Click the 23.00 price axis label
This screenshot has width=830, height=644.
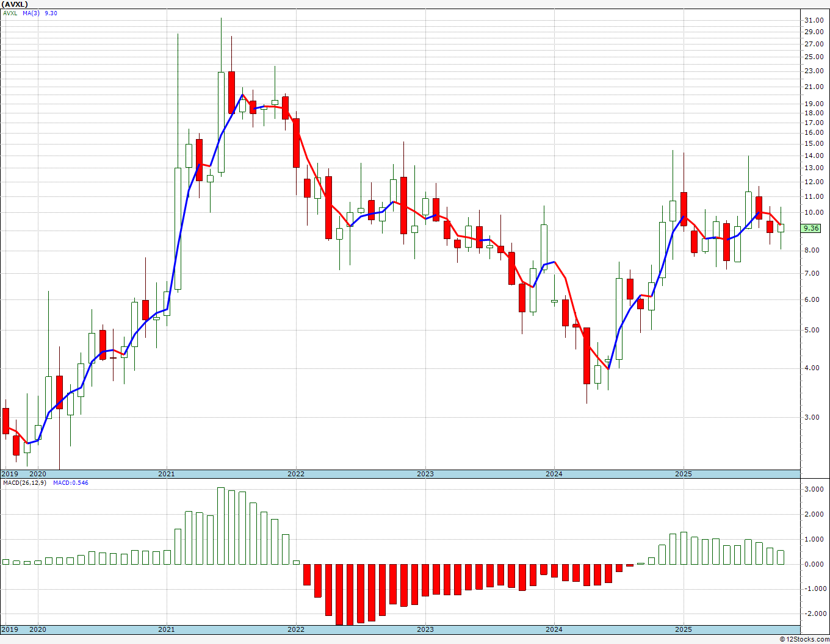814,71
